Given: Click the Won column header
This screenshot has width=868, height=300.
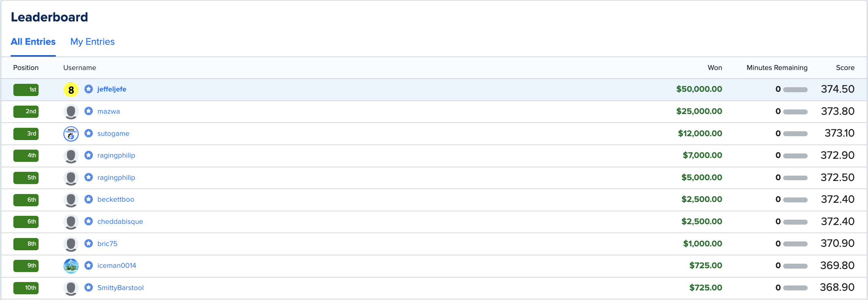Looking at the screenshot, I should (x=714, y=68).
